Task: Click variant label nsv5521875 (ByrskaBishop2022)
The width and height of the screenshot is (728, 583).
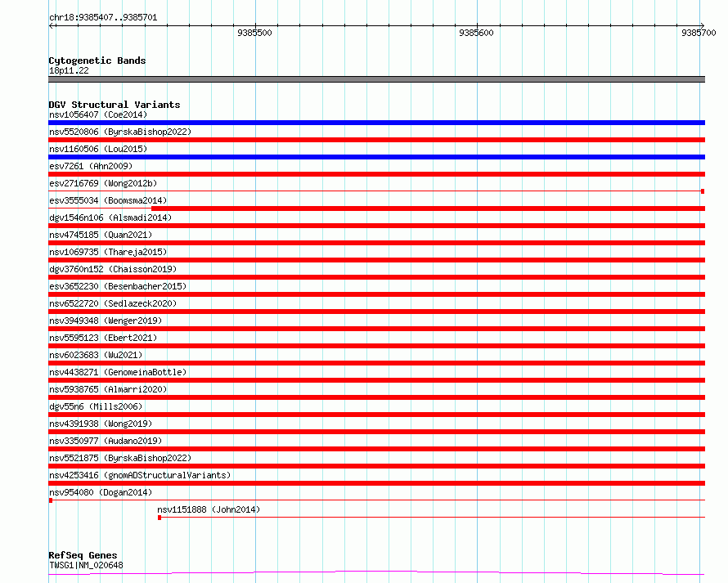Action: [x=120, y=458]
